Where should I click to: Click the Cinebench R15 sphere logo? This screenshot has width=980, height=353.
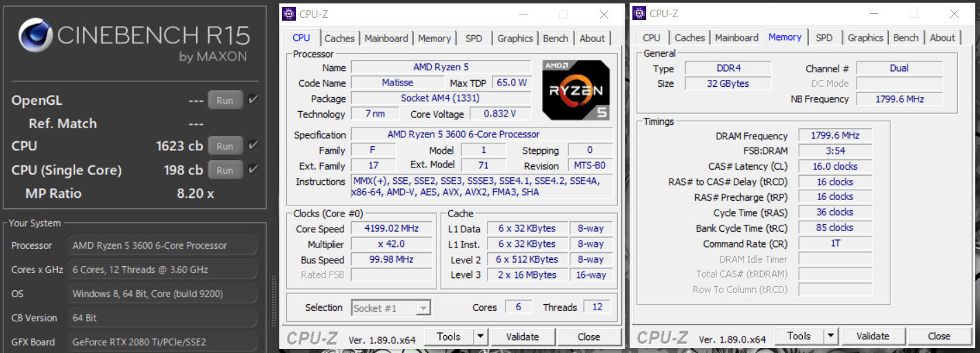click(x=36, y=36)
